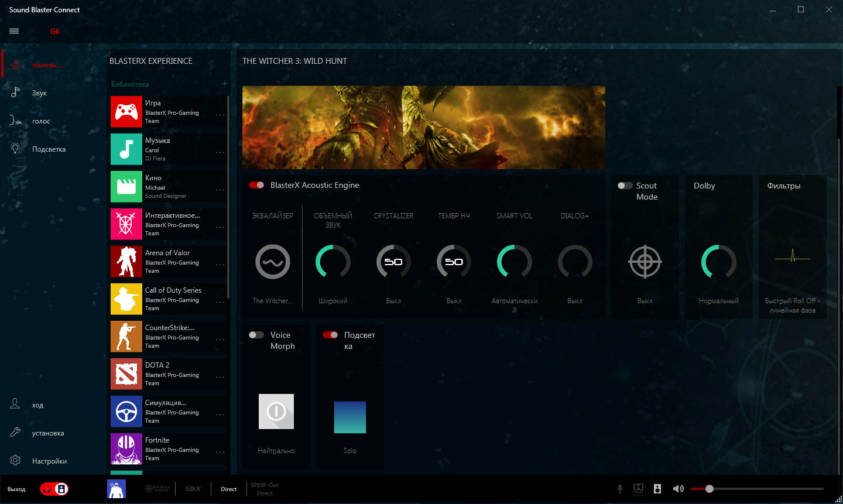
Task: Open the hamburger menu
Action: (x=14, y=31)
